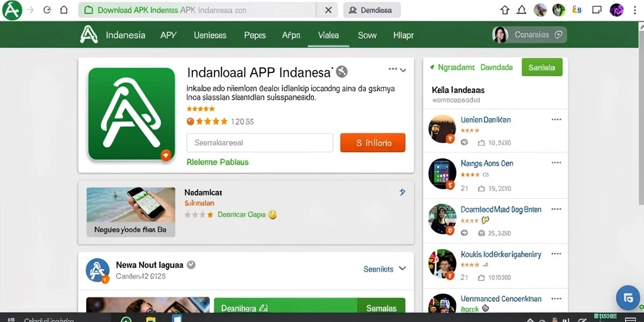This screenshot has width=644, height=322.
Task: Click the address bar with Download APK text
Action: point(197,10)
